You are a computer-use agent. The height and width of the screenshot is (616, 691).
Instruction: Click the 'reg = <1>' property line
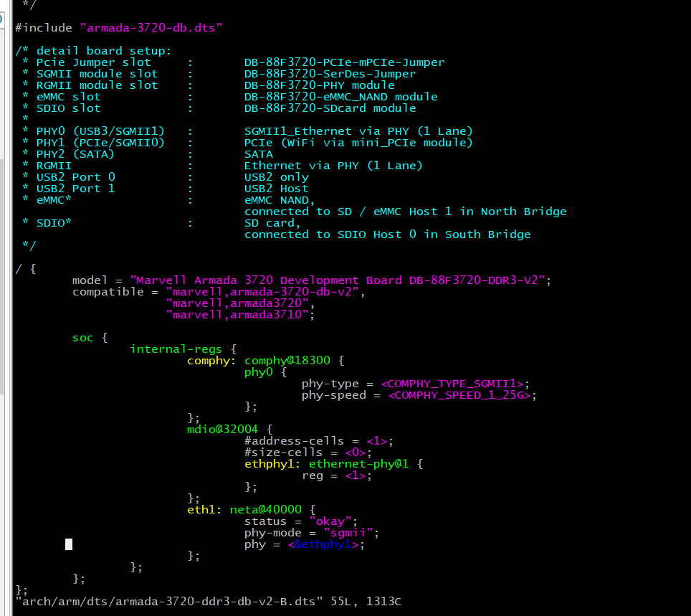pos(337,475)
